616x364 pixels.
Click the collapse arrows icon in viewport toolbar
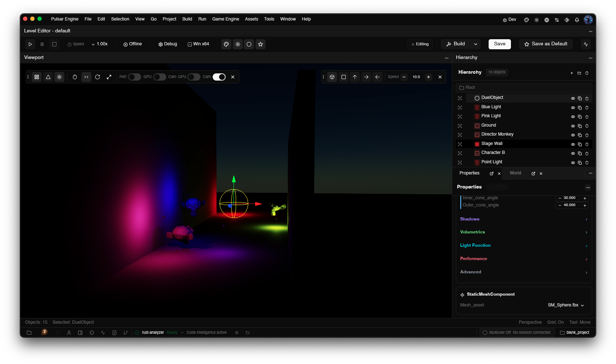tap(86, 77)
